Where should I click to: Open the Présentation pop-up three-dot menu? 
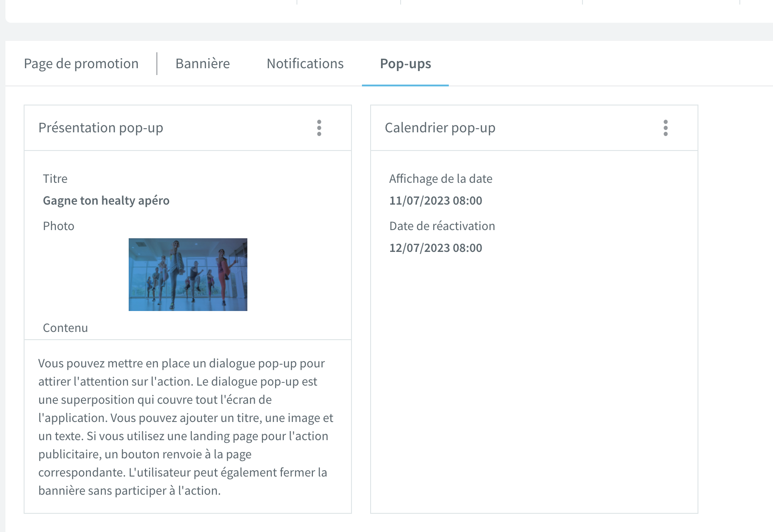click(x=319, y=128)
